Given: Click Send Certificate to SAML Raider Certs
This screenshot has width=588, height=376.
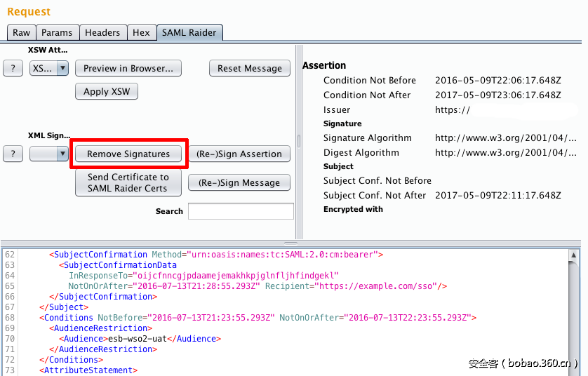Looking at the screenshot, I should tap(128, 183).
